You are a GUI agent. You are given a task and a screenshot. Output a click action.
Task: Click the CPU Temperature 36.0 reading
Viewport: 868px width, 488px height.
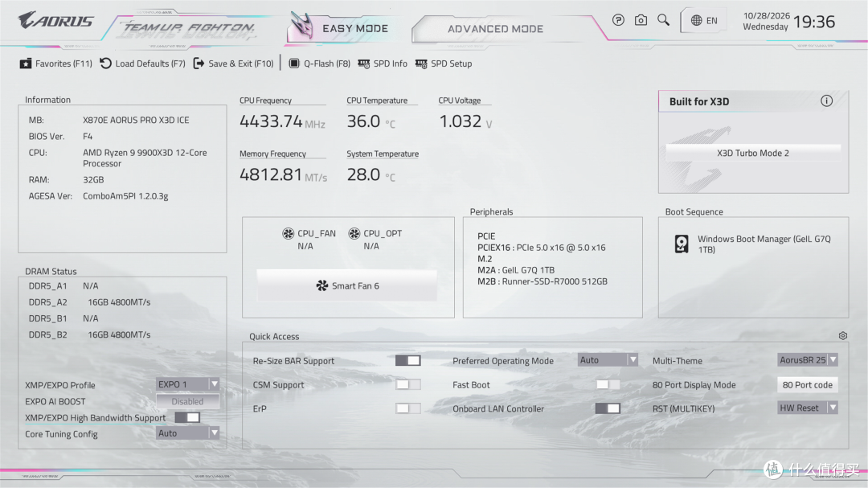click(364, 121)
